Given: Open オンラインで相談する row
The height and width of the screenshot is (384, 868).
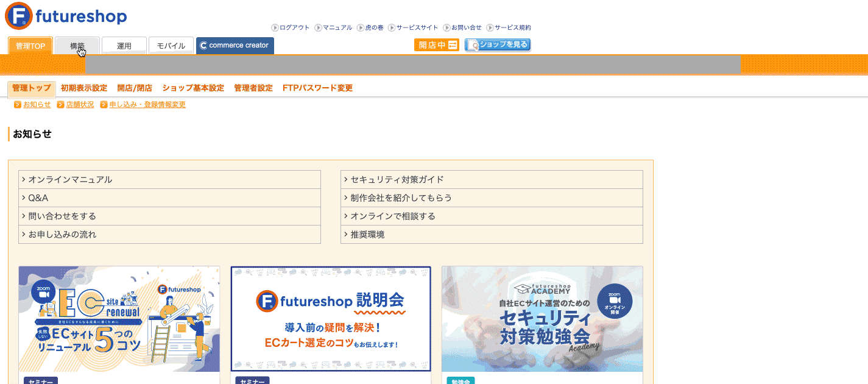Looking at the screenshot, I should tap(492, 216).
